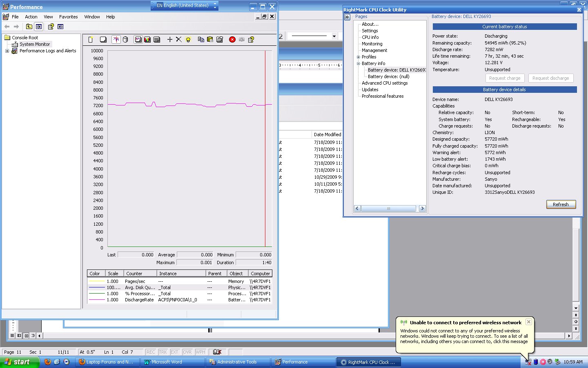Select System Monitor in console tree
The height and width of the screenshot is (368, 588).
click(35, 44)
